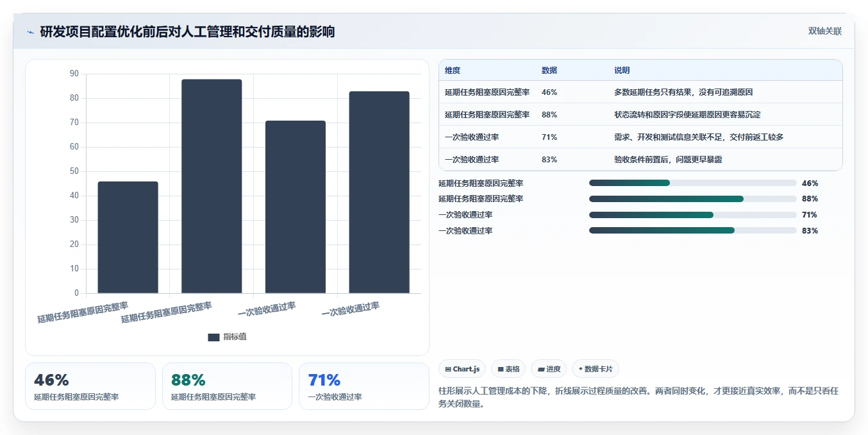This screenshot has height=435, width=868.
Task: Click the 进度 tag chip
Action: tap(549, 369)
